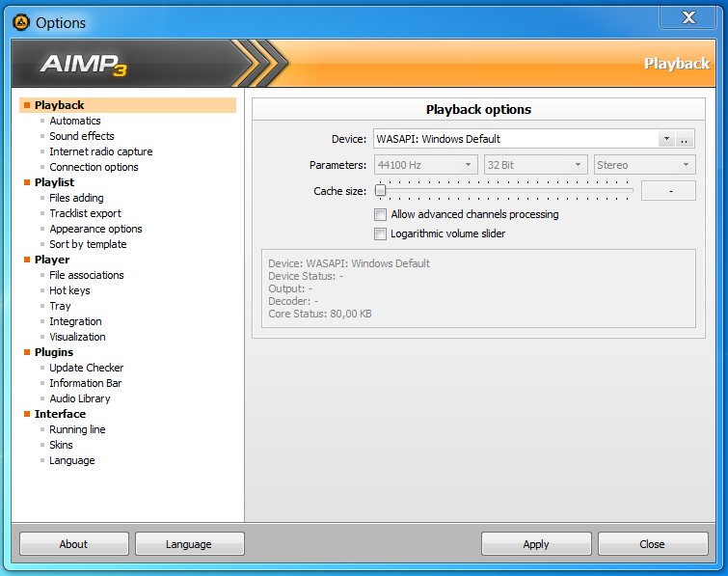The image size is (728, 576).
Task: Open the Sound effects page
Action: coord(82,136)
